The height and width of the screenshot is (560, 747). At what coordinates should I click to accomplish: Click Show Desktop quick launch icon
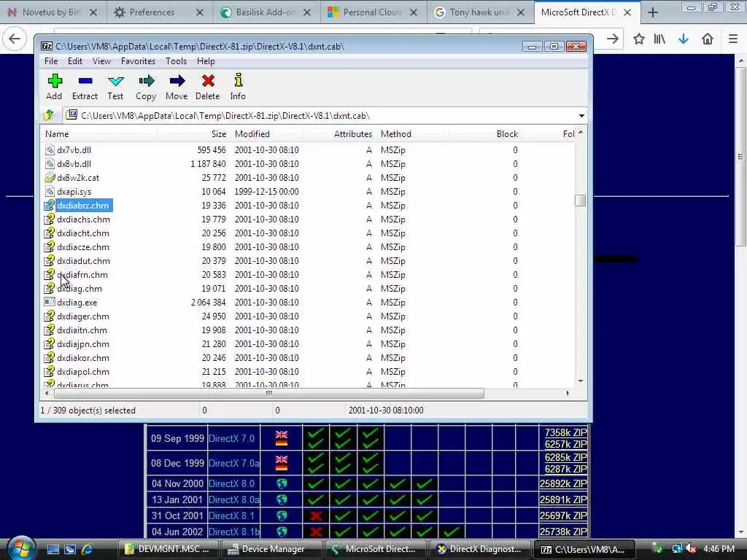point(53,549)
